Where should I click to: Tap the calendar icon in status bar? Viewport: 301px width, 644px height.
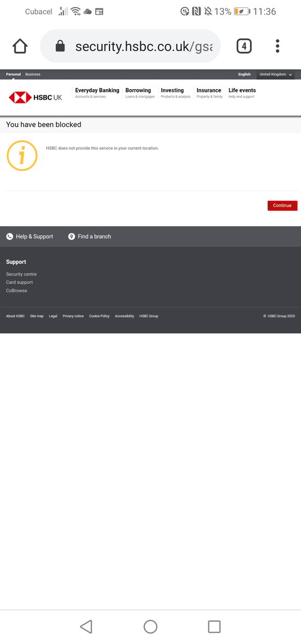tap(99, 11)
